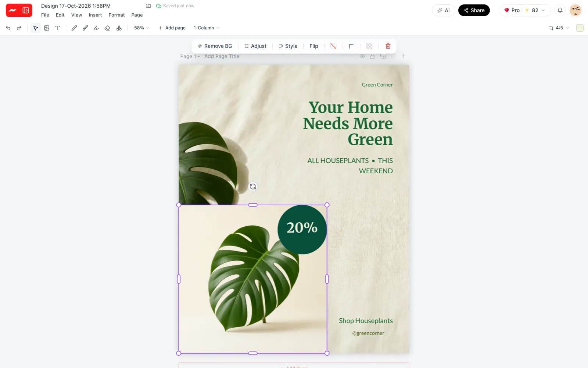
Task: Select the highlighter marker tool
Action: pyautogui.click(x=96, y=28)
